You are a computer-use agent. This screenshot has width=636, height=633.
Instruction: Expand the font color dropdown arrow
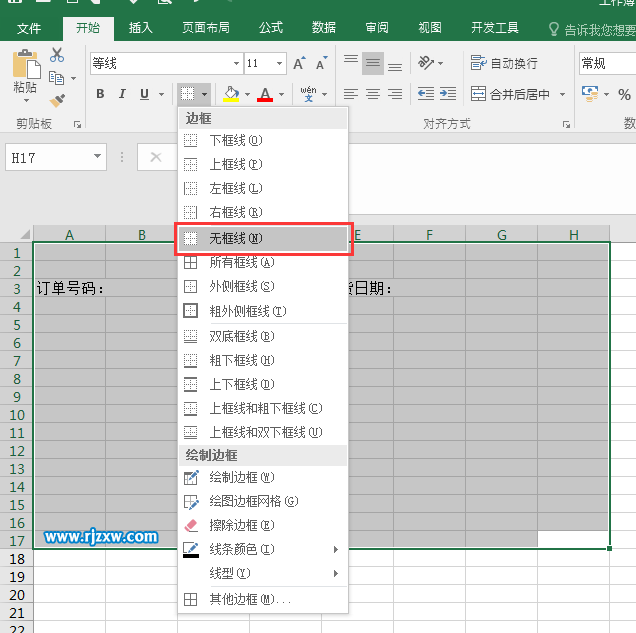[x=281, y=94]
